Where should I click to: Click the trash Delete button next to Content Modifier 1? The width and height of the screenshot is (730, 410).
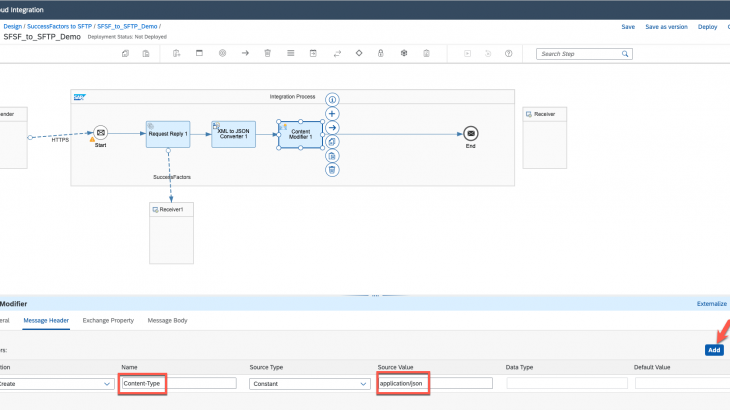coord(332,170)
